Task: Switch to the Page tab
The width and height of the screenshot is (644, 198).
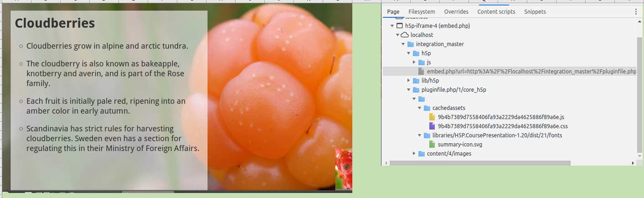Action: click(x=393, y=12)
